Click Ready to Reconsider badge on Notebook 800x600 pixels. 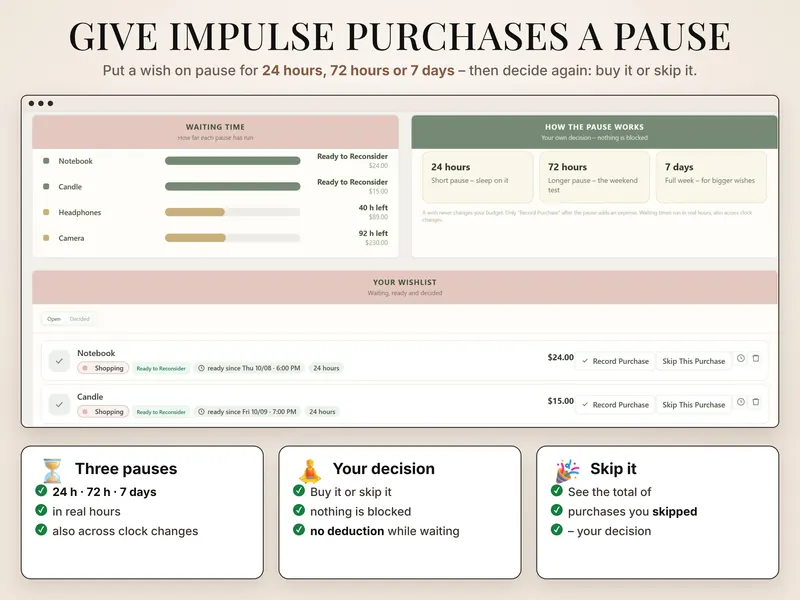coord(161,368)
